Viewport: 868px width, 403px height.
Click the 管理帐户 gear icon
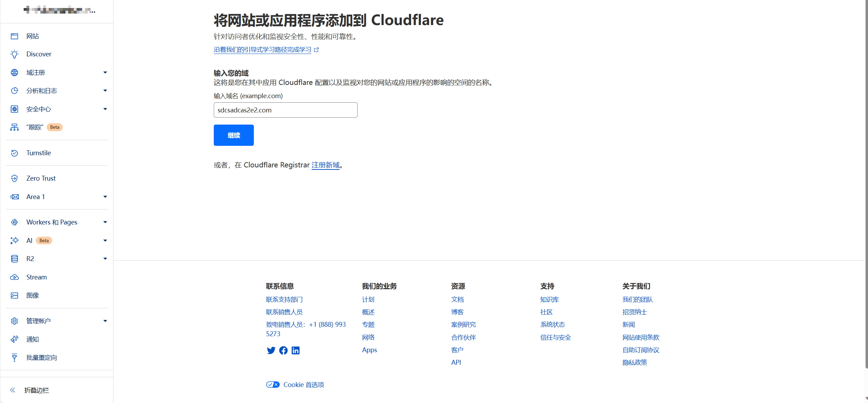(x=14, y=321)
